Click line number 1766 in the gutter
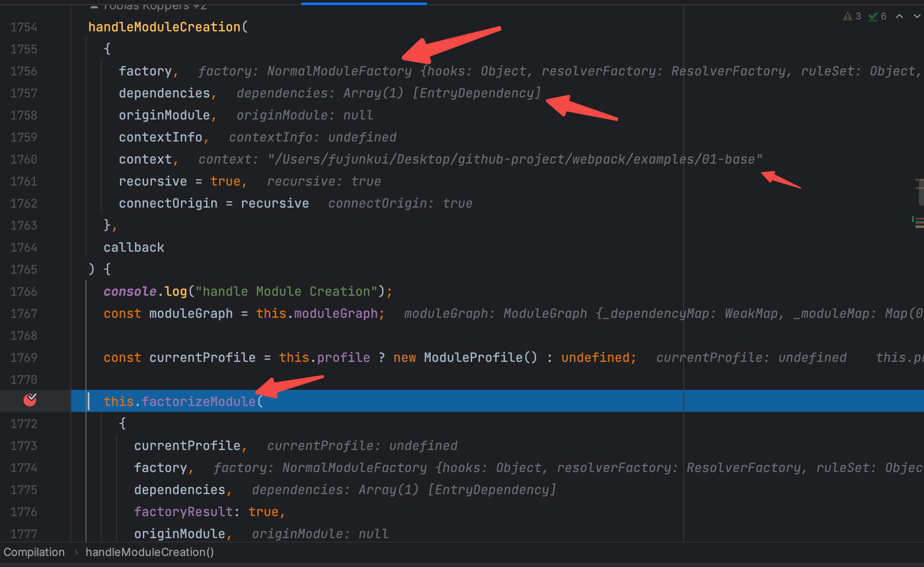Image resolution: width=924 pixels, height=567 pixels. pyautogui.click(x=24, y=292)
